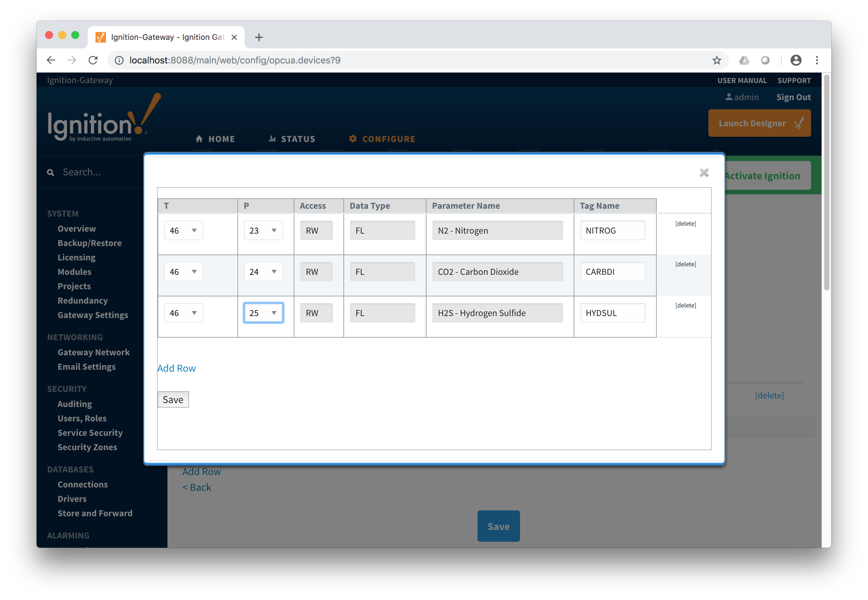Click Sign Out
The width and height of the screenshot is (868, 600).
793,97
